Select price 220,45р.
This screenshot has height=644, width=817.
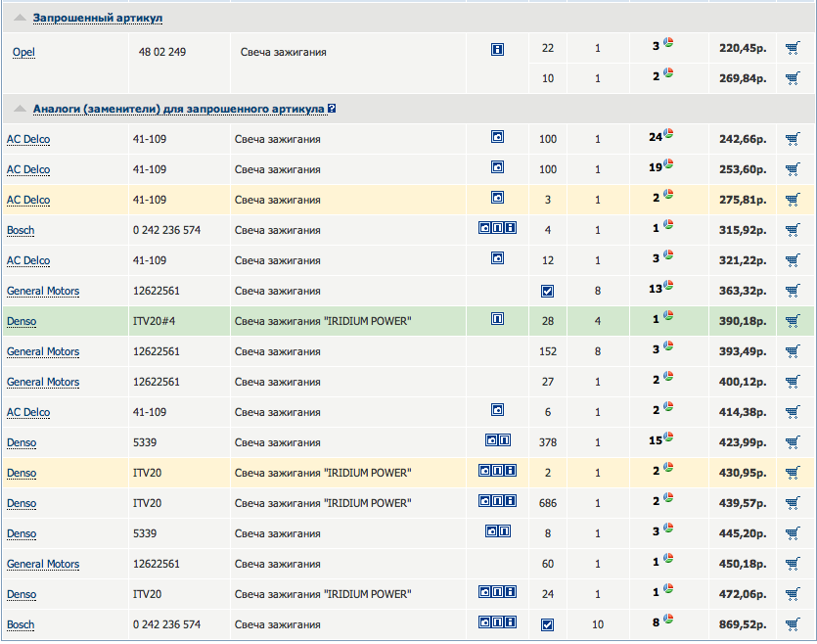[743, 48]
